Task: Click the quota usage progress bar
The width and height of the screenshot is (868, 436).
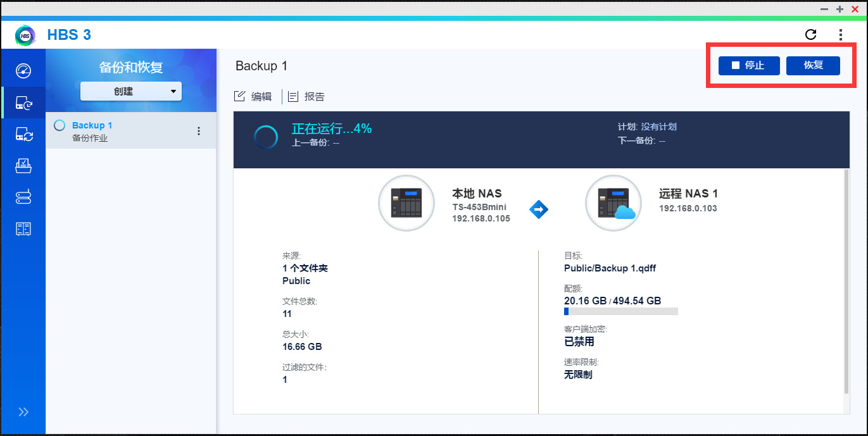Action: (621, 311)
